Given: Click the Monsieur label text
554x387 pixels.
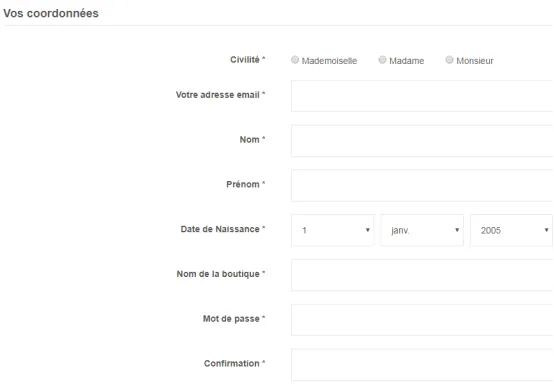Looking at the screenshot, I should (x=475, y=61).
